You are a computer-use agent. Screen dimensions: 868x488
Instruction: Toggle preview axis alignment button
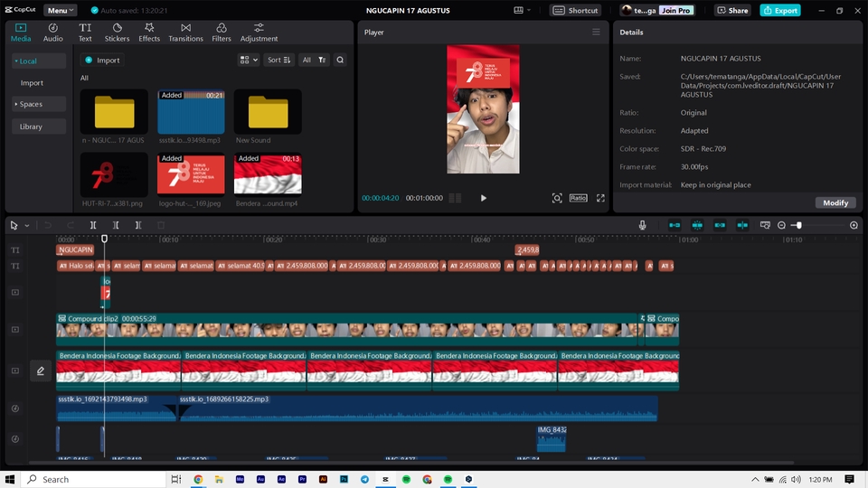(x=742, y=225)
